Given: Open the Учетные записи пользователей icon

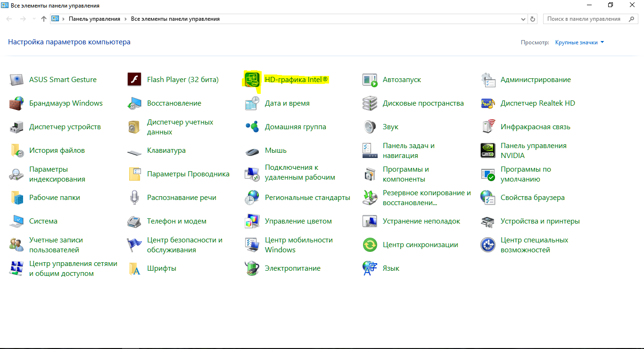Looking at the screenshot, I should click(17, 245).
